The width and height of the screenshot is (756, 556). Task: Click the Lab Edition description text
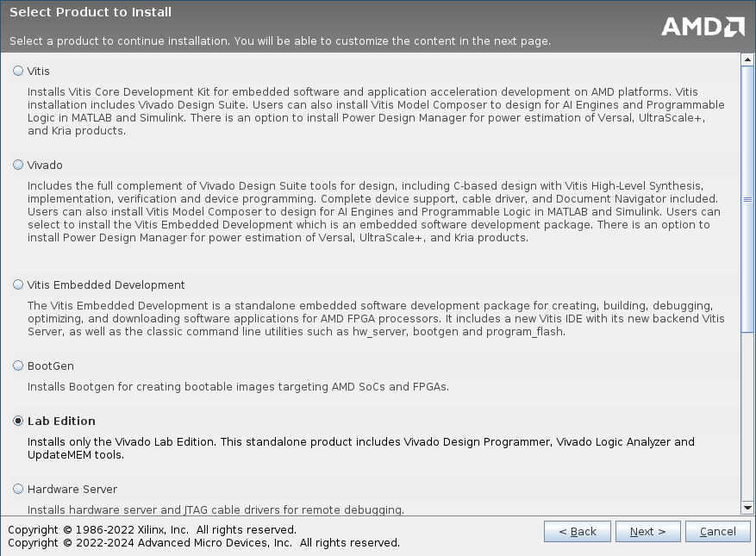(x=361, y=448)
